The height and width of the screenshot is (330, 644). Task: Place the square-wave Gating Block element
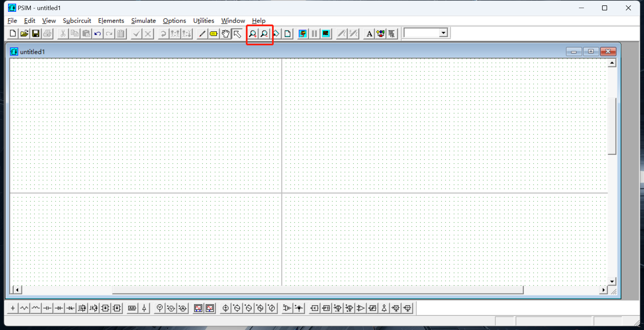point(132,308)
